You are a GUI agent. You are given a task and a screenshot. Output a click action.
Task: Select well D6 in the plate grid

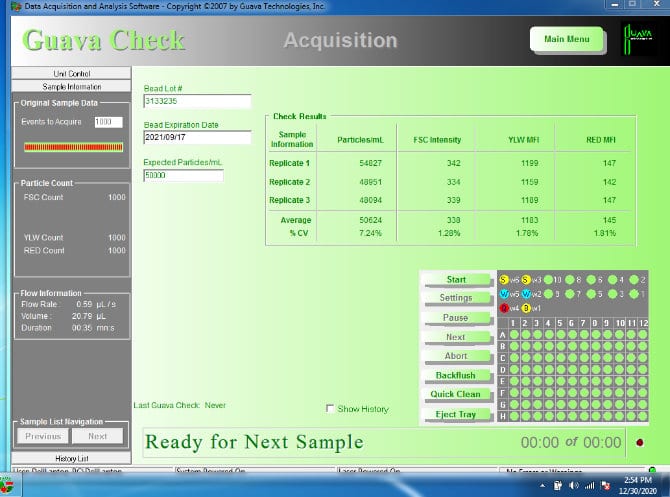coord(573,369)
